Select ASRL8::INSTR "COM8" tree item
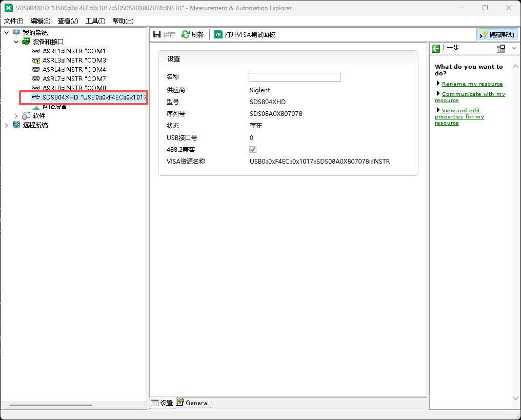521x420 pixels. click(75, 88)
